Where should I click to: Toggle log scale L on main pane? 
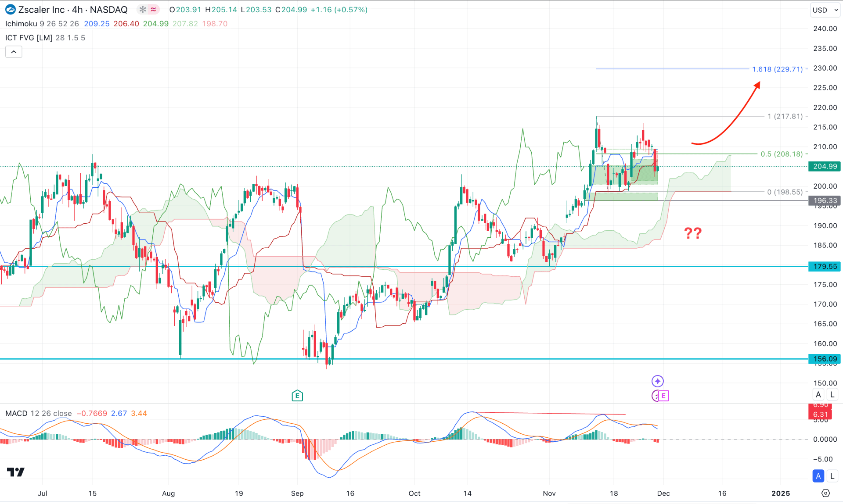[832, 394]
